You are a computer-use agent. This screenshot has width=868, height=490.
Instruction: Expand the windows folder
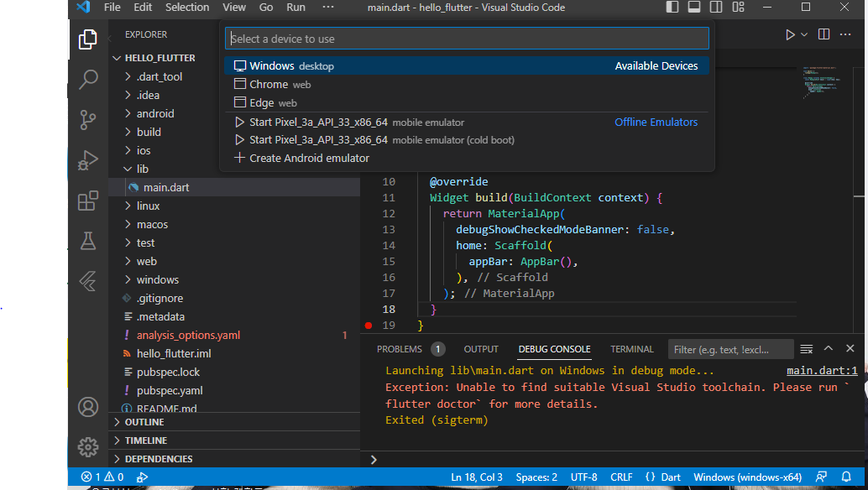click(234, 280)
